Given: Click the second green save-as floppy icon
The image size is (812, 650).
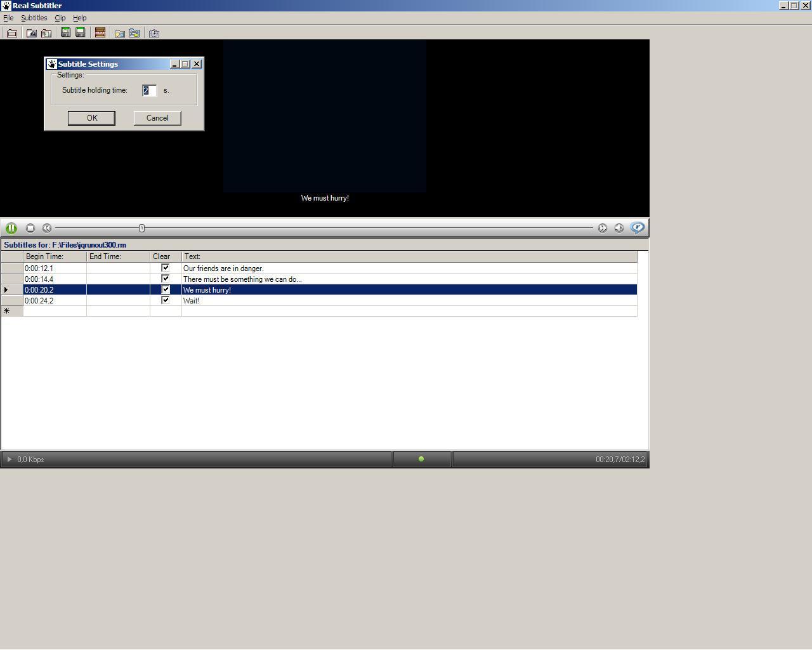Looking at the screenshot, I should pyautogui.click(x=81, y=32).
